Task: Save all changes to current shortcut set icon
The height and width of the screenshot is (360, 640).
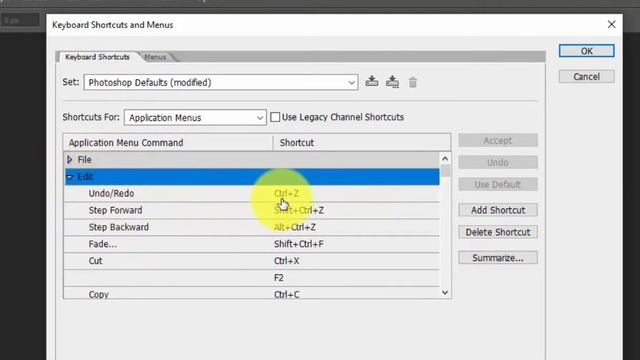Action: [371, 81]
